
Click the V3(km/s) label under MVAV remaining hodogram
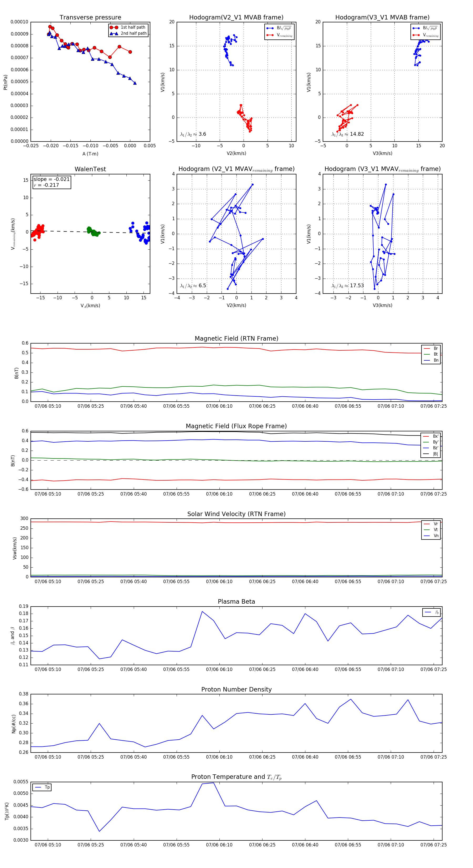point(382,305)
